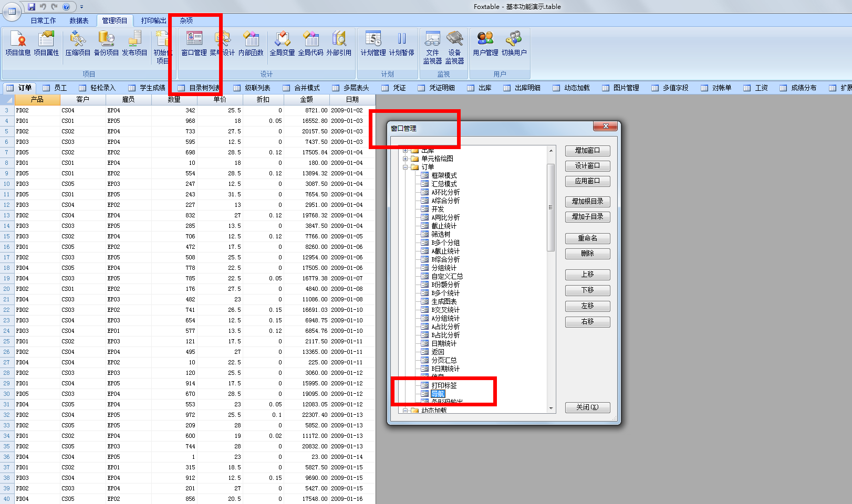Open the 图片管理 table tab
The image size is (852, 504).
[621, 88]
